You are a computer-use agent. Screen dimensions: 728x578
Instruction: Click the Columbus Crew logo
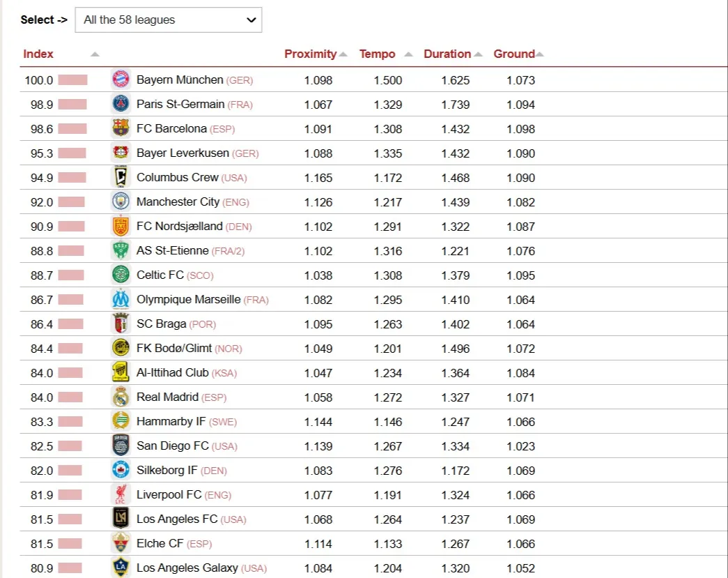121,177
